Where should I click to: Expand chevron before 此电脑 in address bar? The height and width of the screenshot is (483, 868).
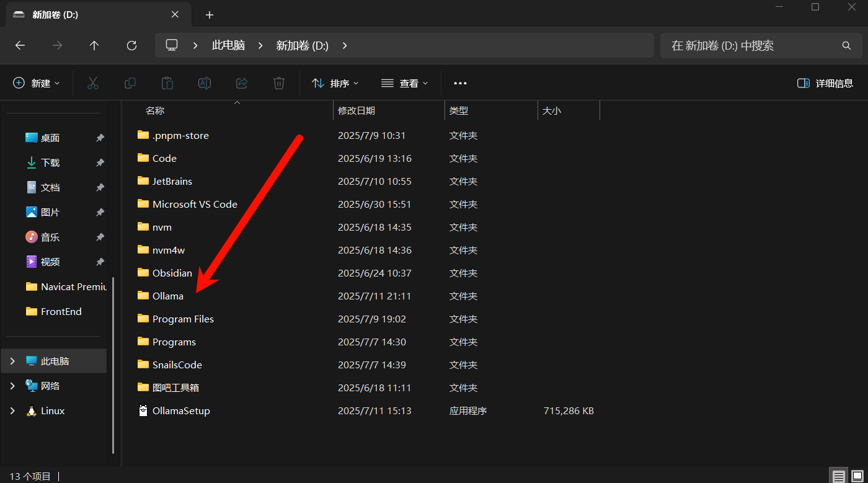click(x=196, y=45)
